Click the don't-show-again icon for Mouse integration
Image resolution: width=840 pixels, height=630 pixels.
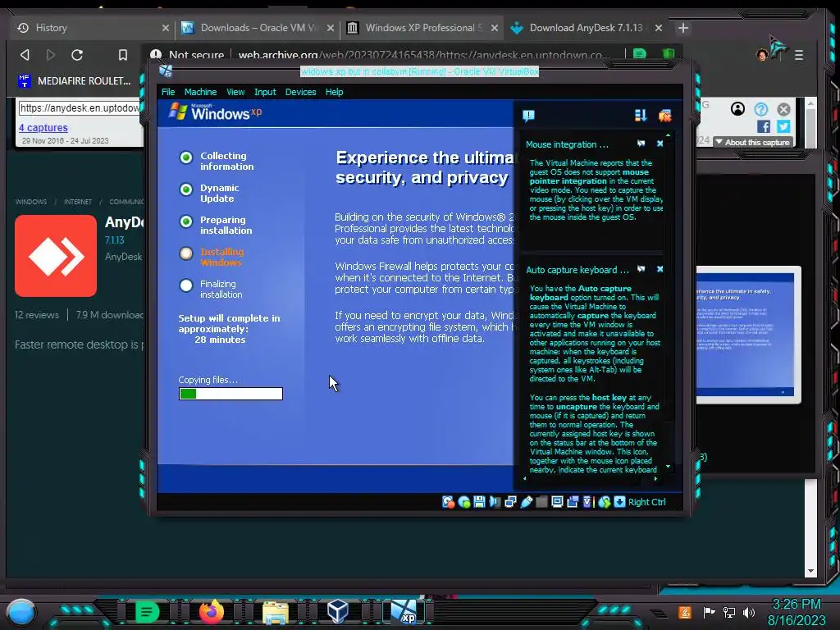point(641,144)
